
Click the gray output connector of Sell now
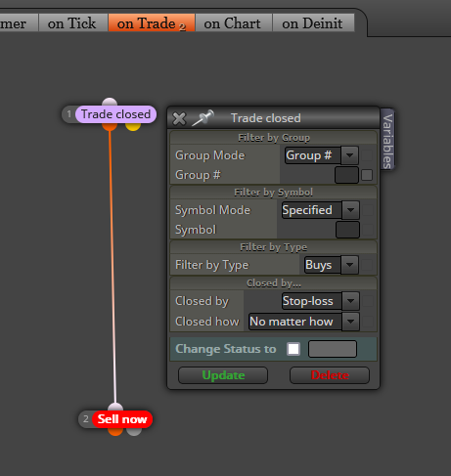pos(134,431)
